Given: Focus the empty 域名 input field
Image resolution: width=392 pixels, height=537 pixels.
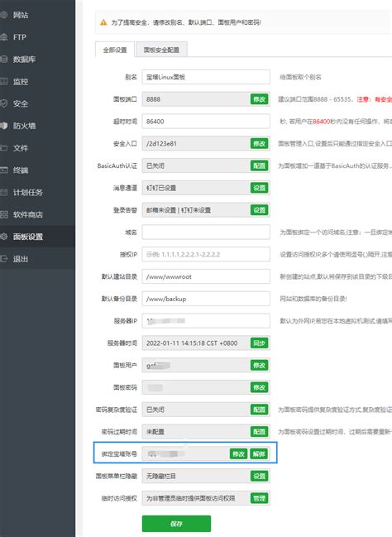Looking at the screenshot, I should tap(206, 233).
